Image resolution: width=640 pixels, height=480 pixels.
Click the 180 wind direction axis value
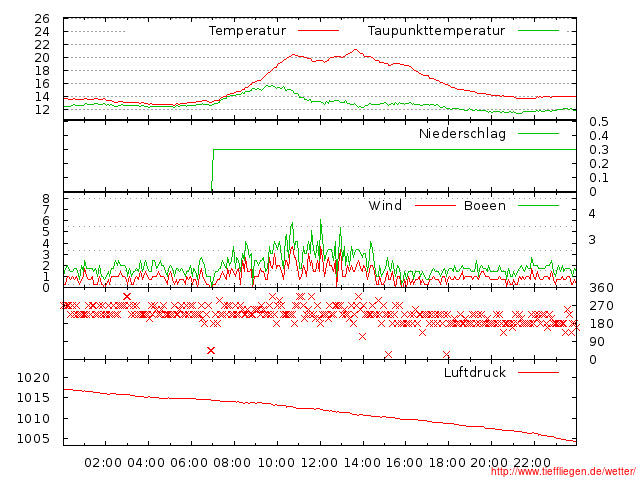tap(601, 324)
